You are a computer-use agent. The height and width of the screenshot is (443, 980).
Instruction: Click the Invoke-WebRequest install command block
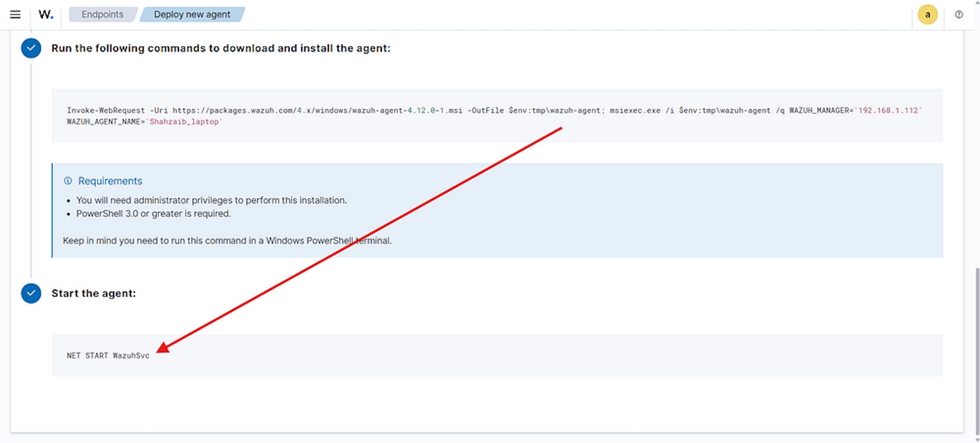click(497, 116)
